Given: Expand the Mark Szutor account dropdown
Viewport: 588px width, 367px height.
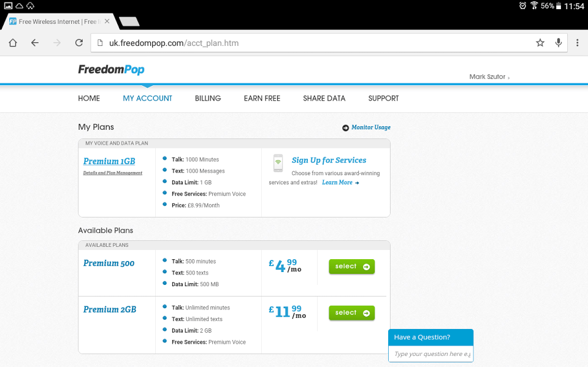Looking at the screenshot, I should [x=489, y=77].
